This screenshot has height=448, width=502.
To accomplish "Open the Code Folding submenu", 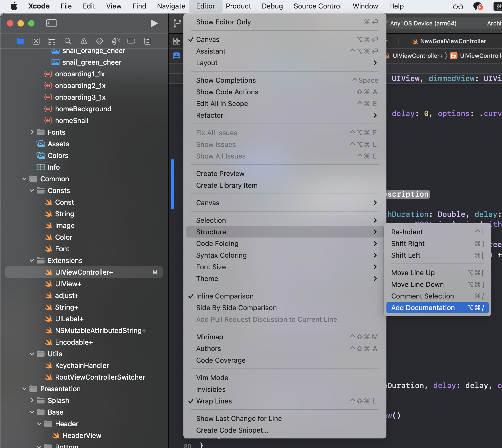I will tap(285, 244).
